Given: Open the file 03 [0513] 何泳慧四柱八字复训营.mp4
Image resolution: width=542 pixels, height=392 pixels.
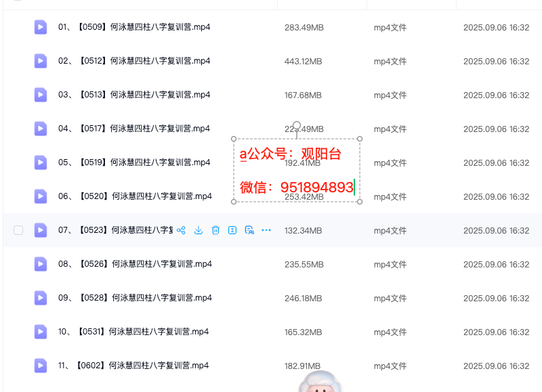Looking at the screenshot, I should [134, 95].
